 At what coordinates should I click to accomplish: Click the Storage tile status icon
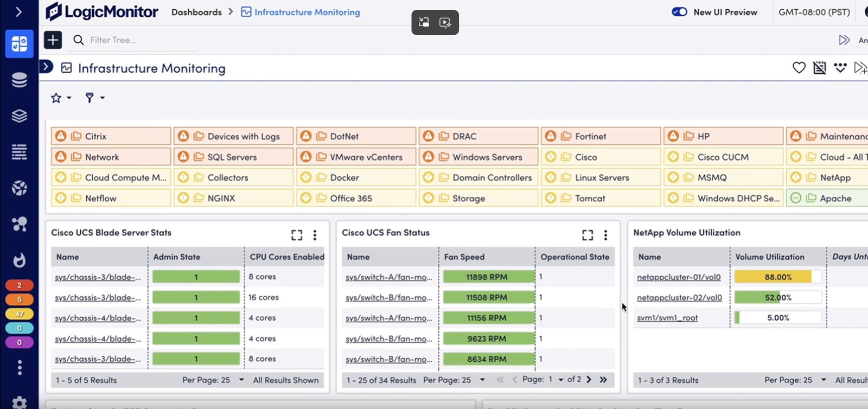[x=429, y=198]
